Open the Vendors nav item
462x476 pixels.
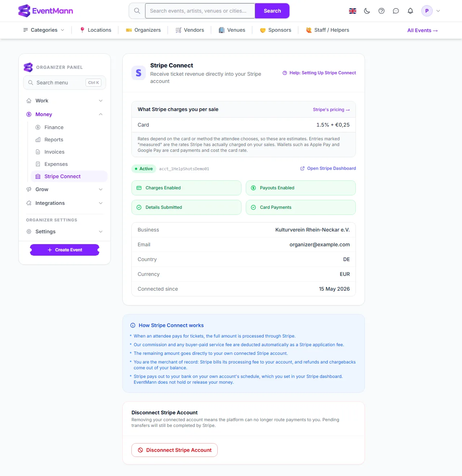190,30
